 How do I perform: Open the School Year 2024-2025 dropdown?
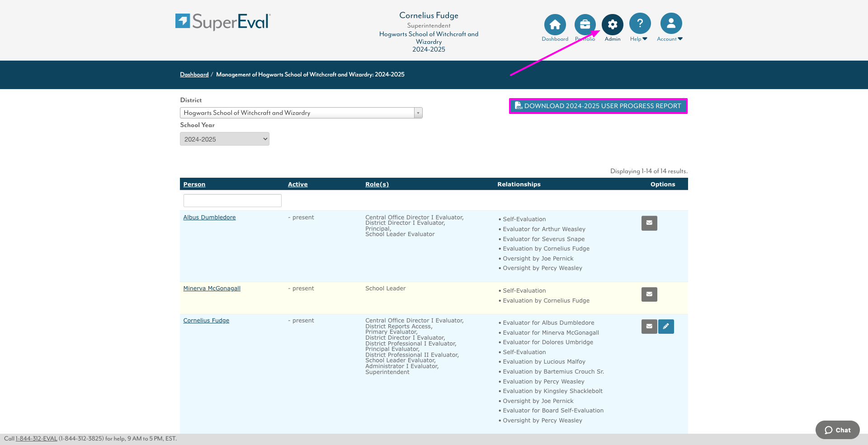pos(225,139)
